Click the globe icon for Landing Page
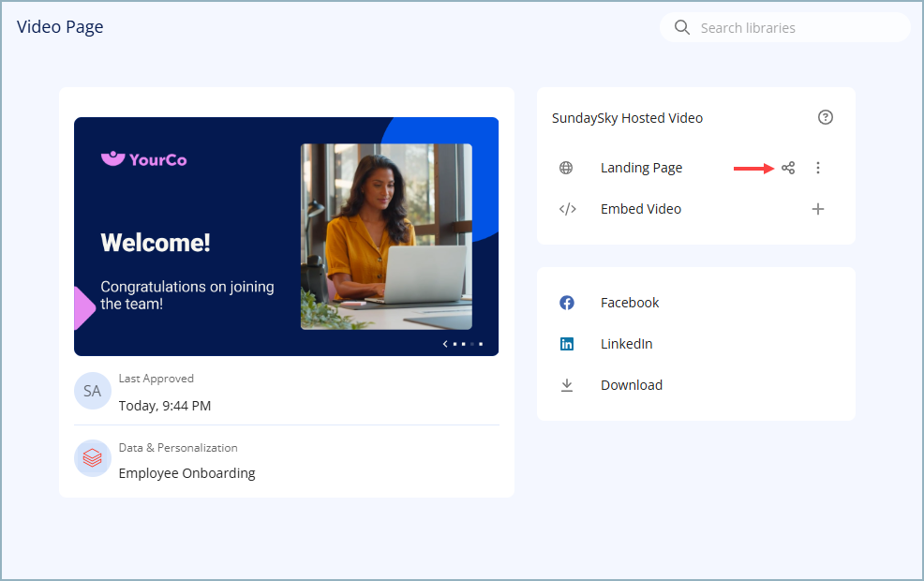924x581 pixels. (566, 168)
